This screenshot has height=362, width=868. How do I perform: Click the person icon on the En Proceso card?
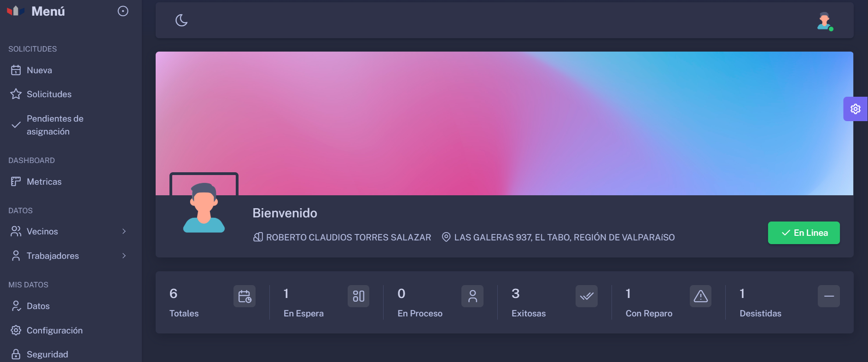point(472,296)
